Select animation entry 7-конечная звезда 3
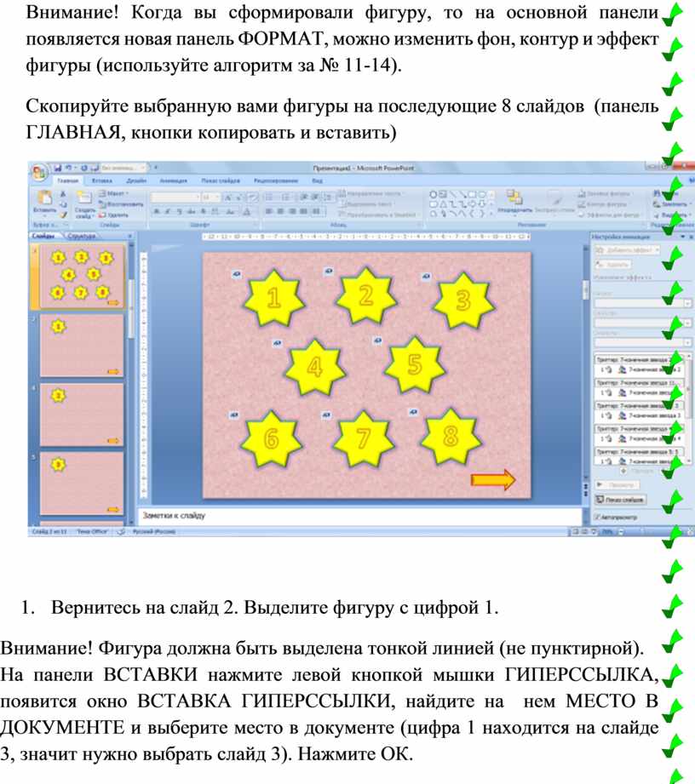Screen dimensions: 695x784 click(640, 415)
